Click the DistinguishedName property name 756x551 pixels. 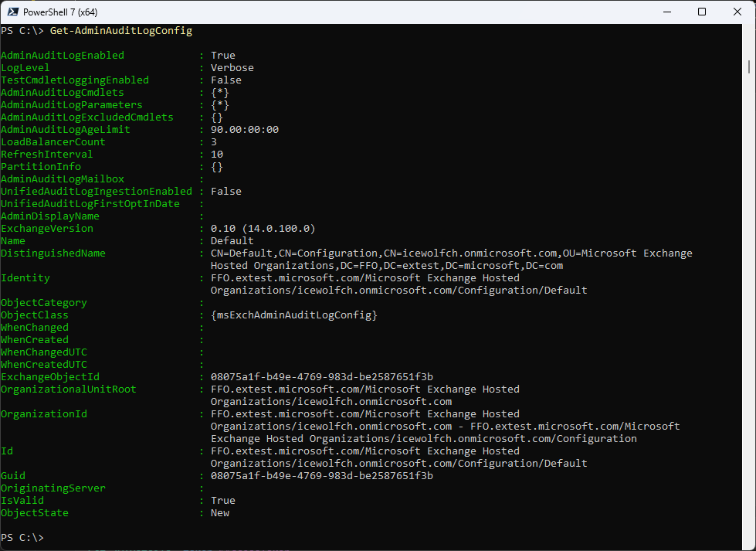tap(53, 253)
